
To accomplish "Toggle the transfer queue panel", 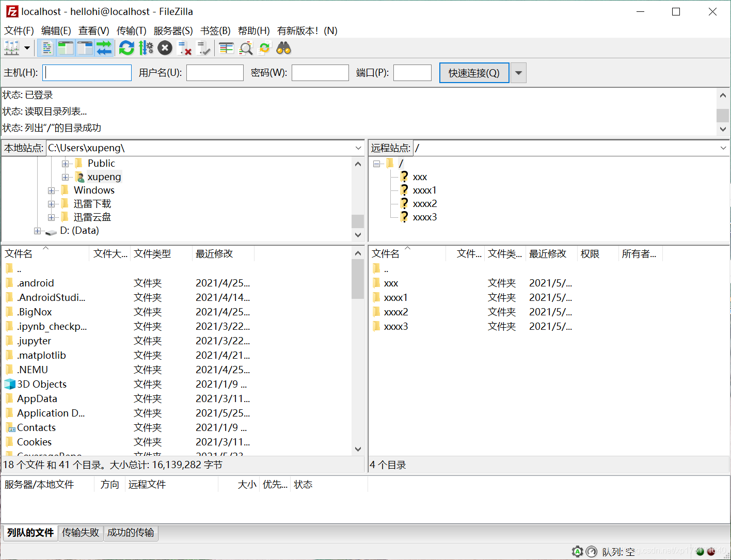I will [x=104, y=47].
